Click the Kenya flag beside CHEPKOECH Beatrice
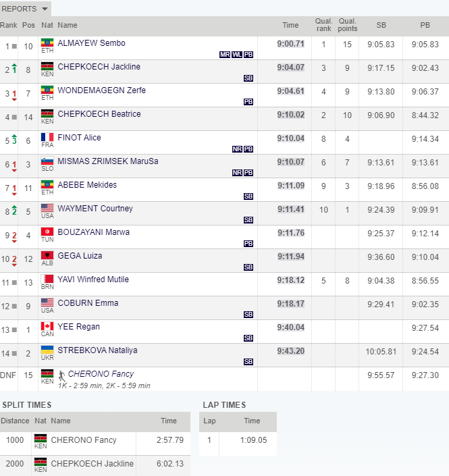 (47, 113)
